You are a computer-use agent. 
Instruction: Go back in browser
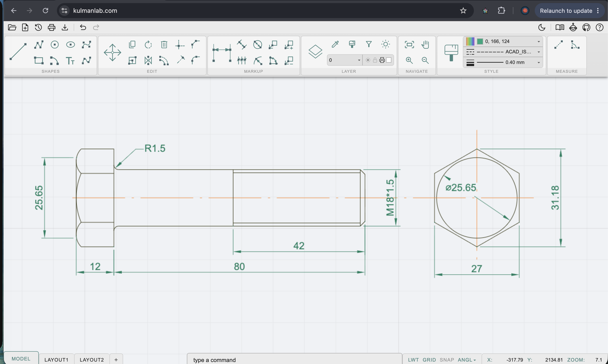[14, 11]
